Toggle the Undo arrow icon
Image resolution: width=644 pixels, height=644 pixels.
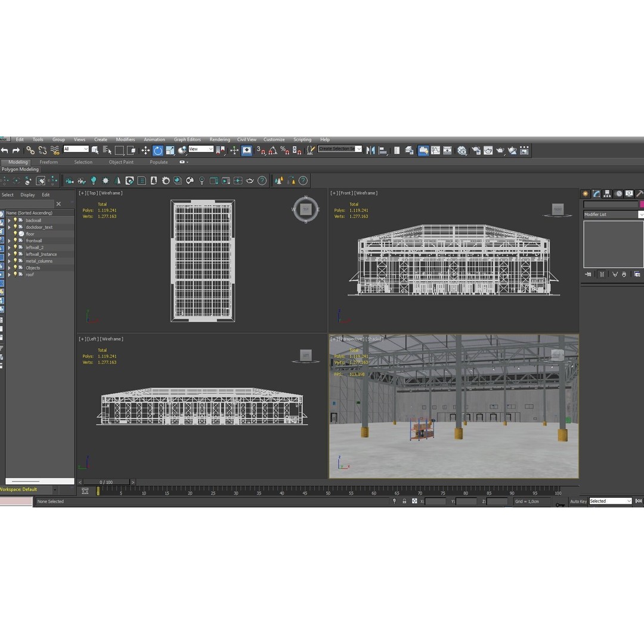click(5, 150)
